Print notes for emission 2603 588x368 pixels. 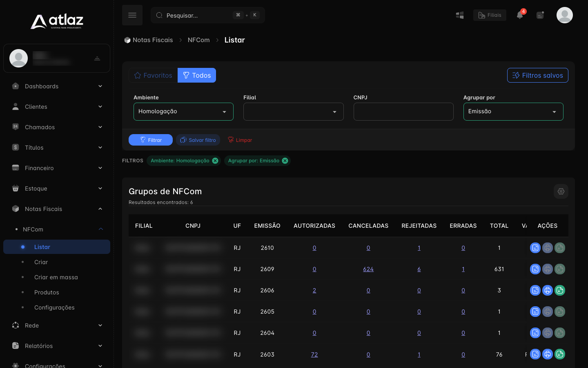(x=547, y=354)
